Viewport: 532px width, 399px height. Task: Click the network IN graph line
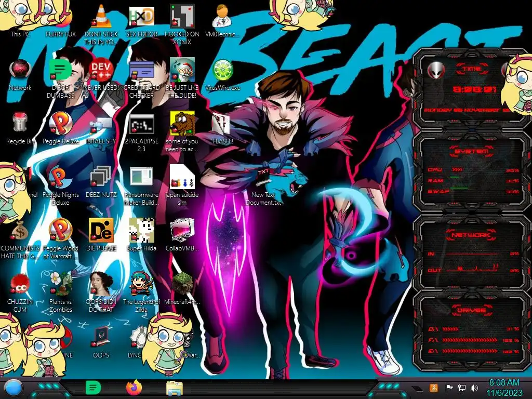click(472, 254)
